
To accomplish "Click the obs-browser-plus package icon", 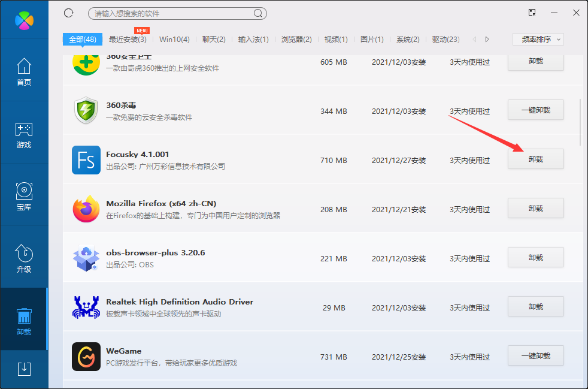I will click(86, 258).
